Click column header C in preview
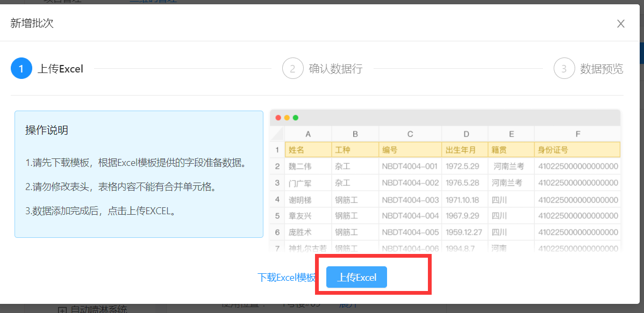Viewport: 644px width, 313px height. coord(410,134)
